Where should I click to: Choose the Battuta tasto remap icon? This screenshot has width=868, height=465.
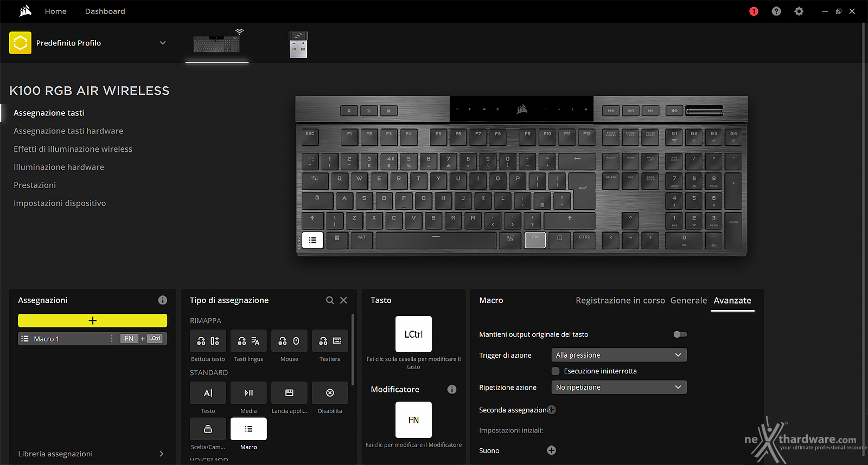[x=208, y=341]
